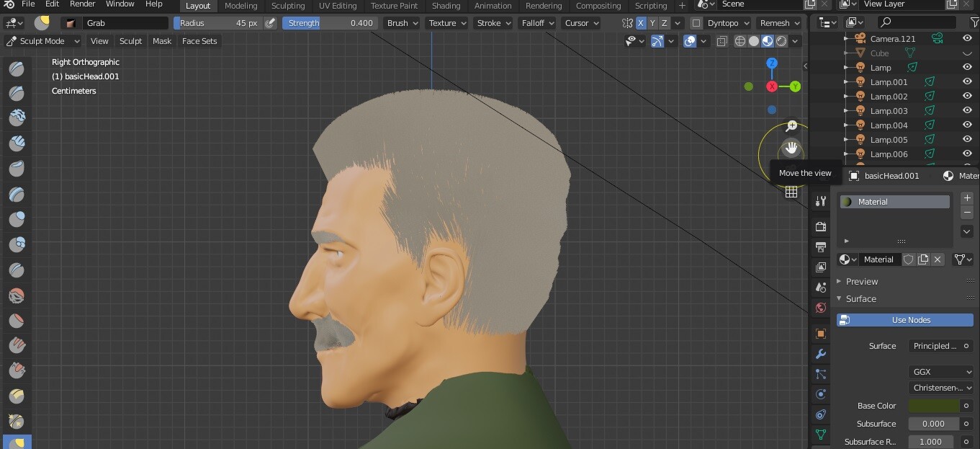This screenshot has height=449, width=980.
Task: Hide Camera.121 using its eye icon
Action: (x=967, y=38)
